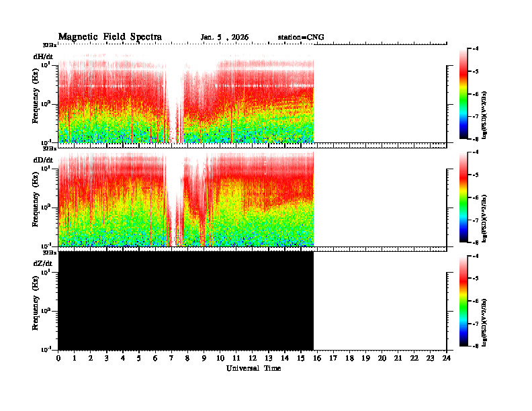This screenshot has height=411, width=532.
Task: Click hour tick label 19 on time axis
Action: pos(365,359)
